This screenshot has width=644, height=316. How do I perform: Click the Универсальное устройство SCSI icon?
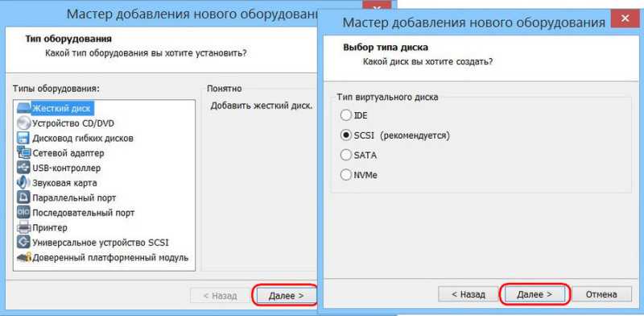pos(24,243)
